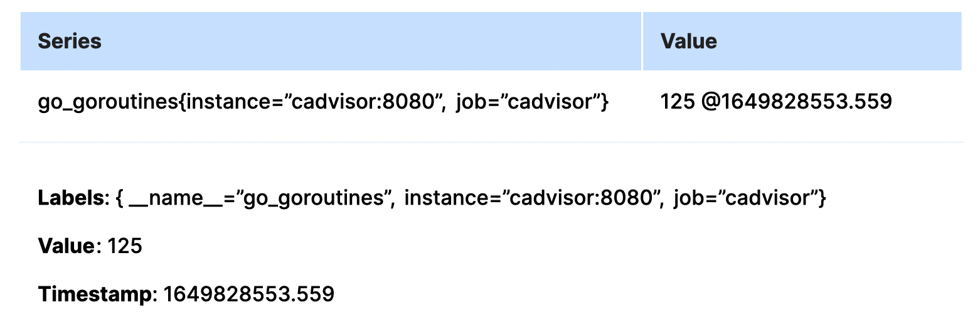Click the bold Value heading below the table

66,246
